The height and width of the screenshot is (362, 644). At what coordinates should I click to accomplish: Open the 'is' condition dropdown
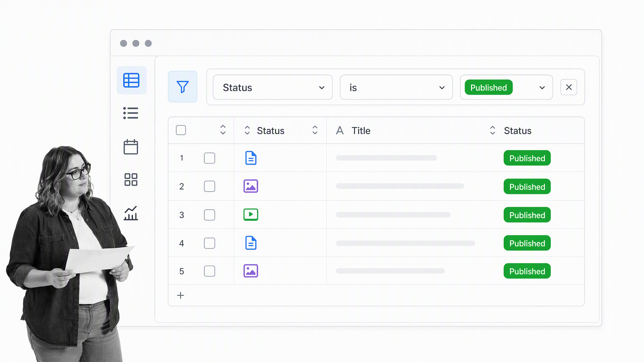coord(396,87)
